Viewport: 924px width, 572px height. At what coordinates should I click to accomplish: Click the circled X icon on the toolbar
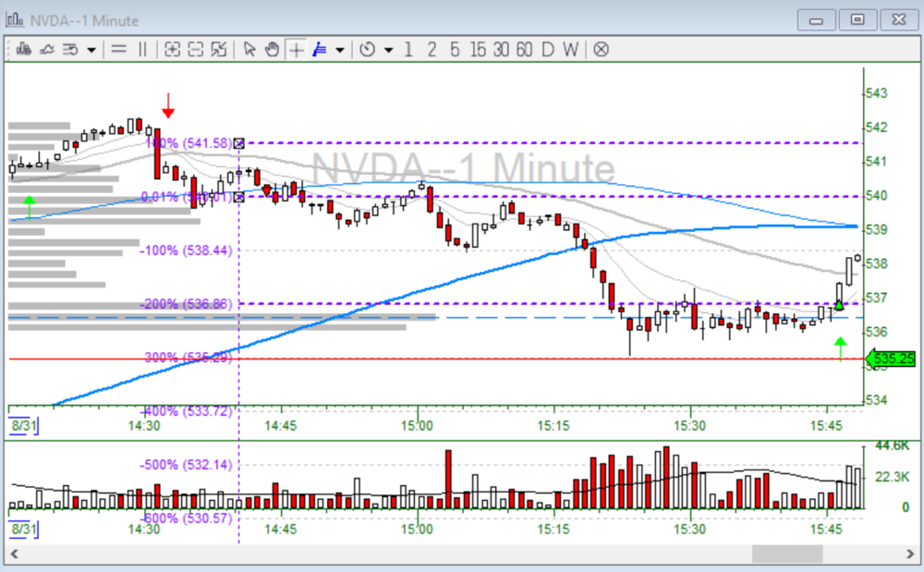coord(601,50)
